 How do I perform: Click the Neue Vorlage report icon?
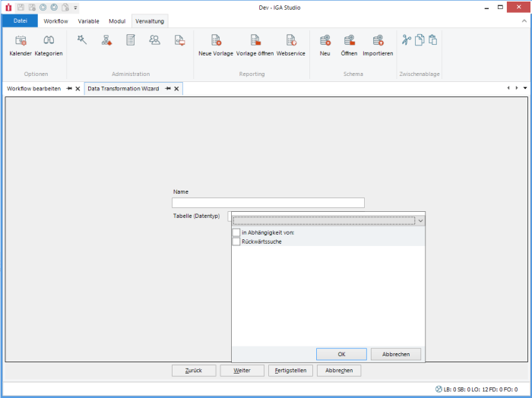tap(216, 44)
